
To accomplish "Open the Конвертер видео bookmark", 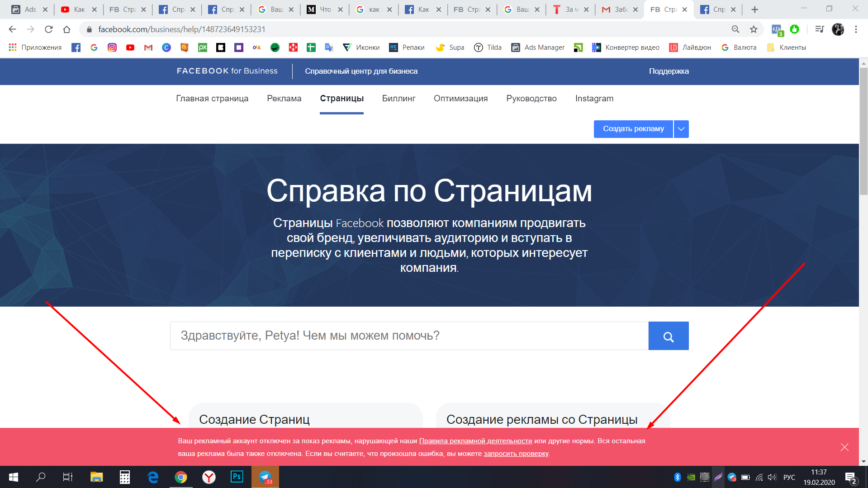I will (x=626, y=47).
